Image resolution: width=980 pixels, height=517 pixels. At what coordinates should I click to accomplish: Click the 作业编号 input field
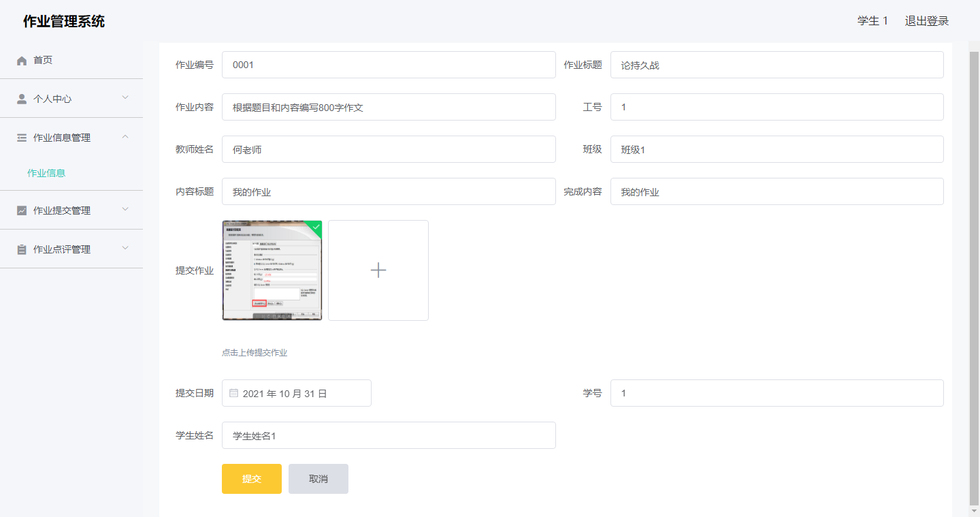pyautogui.click(x=389, y=65)
